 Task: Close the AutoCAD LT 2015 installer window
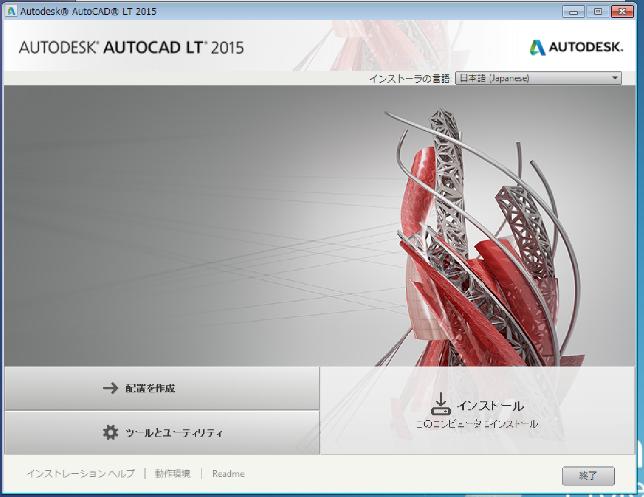622,12
